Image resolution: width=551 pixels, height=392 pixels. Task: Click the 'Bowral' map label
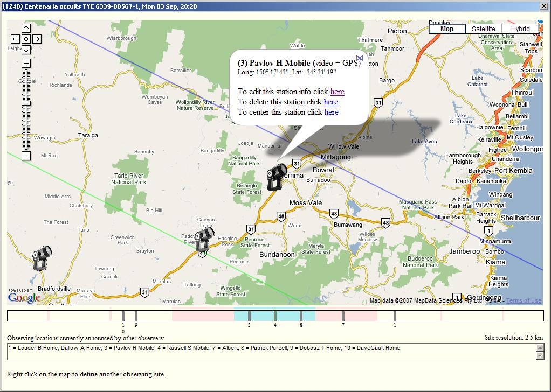click(x=323, y=170)
